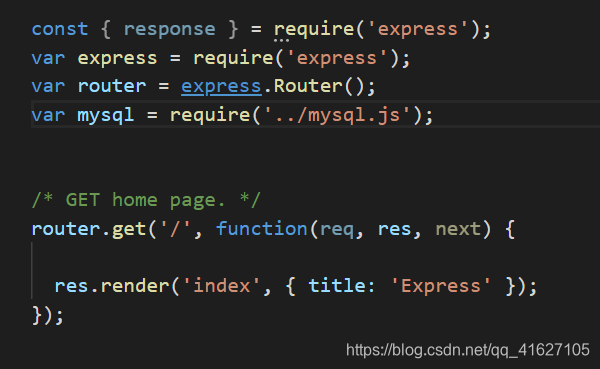Click the 'res' parameter in function signature
The height and width of the screenshot is (369, 600).
point(395,230)
